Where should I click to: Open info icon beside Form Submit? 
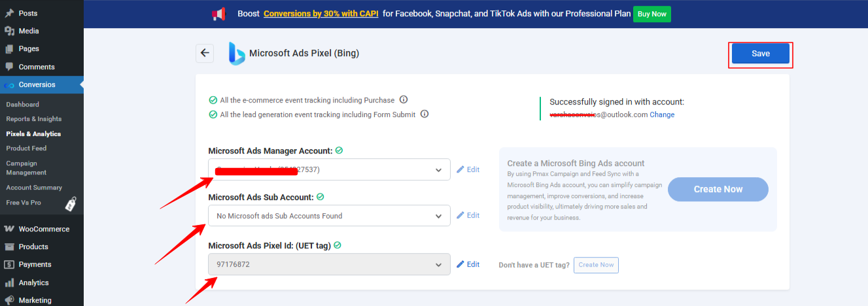pyautogui.click(x=425, y=114)
